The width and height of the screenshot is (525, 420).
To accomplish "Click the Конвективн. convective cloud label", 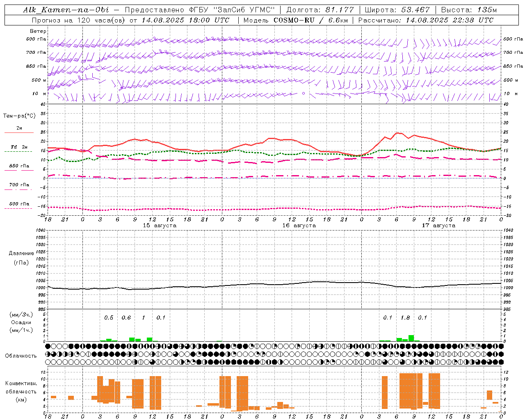I will pos(21,383).
